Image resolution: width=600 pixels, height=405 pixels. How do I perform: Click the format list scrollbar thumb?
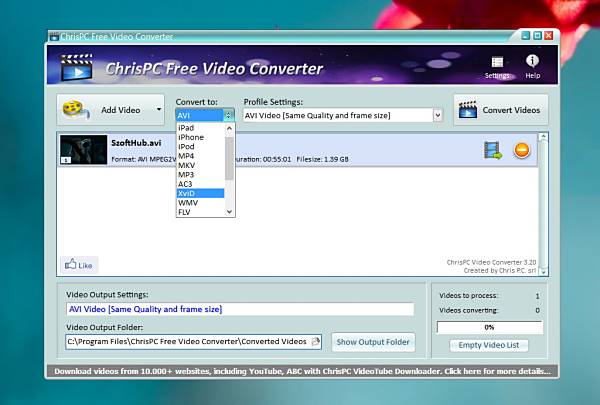point(229,158)
